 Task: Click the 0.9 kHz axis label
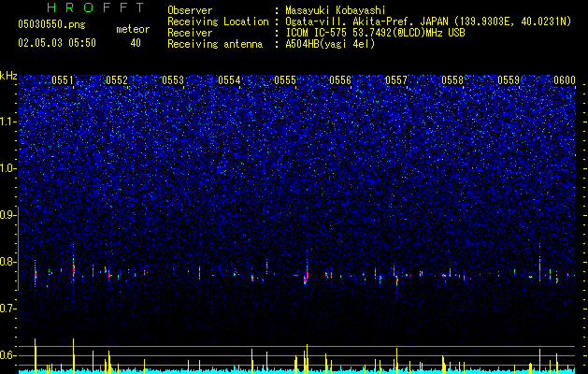[7, 215]
